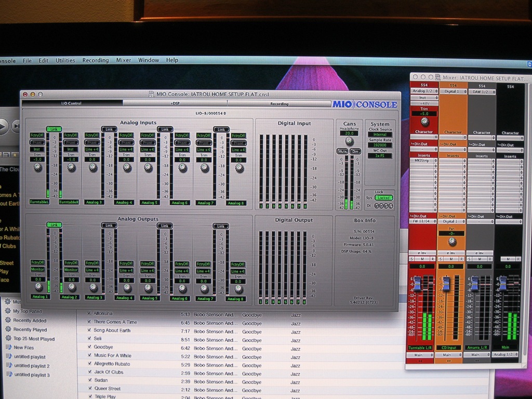The image size is (532, 399).
Task: Open the Mixer menu
Action: [x=124, y=60]
